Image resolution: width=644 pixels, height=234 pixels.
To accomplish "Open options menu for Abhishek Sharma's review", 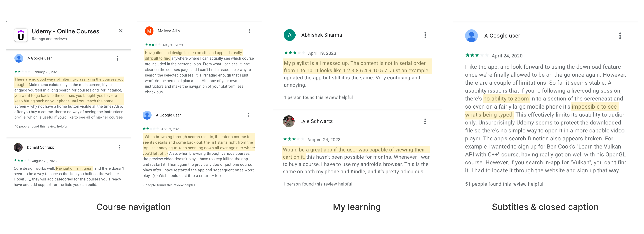I will click(x=425, y=35).
